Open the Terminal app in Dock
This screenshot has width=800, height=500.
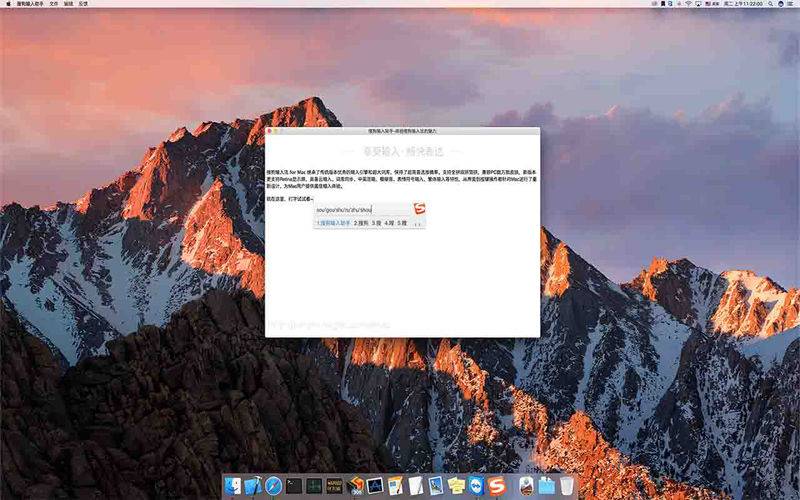coord(294,486)
